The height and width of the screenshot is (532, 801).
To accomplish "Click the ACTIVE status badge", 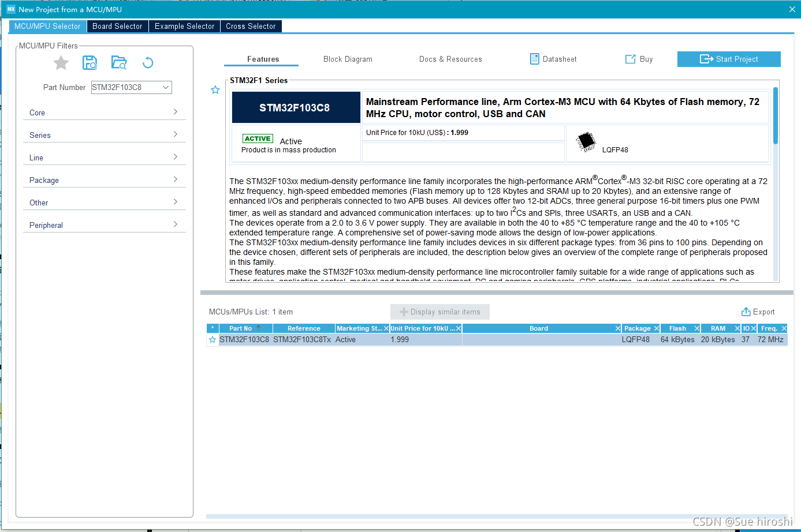I will (258, 138).
